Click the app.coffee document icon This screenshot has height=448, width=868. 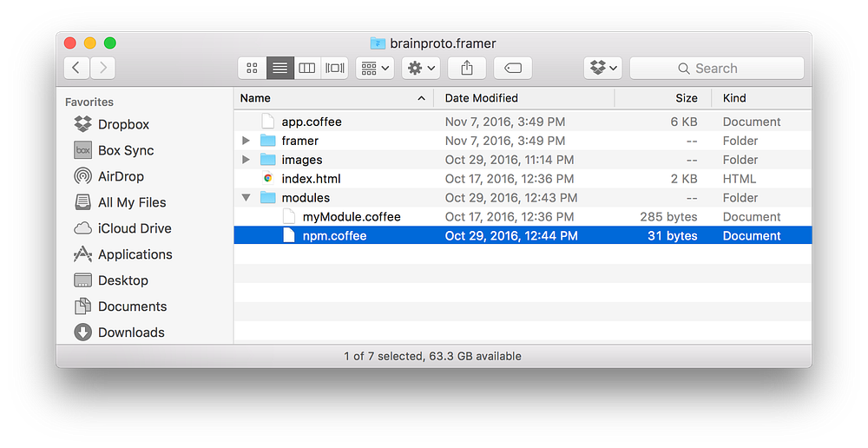(268, 122)
